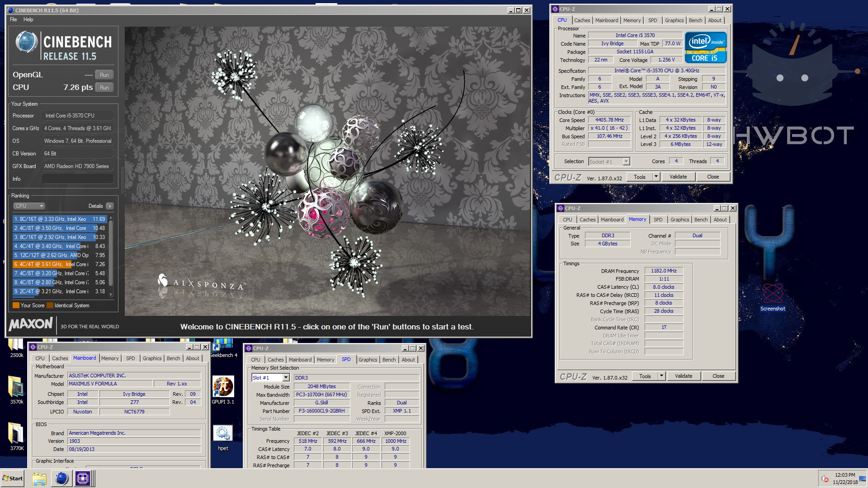Open the Start menu

pyautogui.click(x=13, y=479)
